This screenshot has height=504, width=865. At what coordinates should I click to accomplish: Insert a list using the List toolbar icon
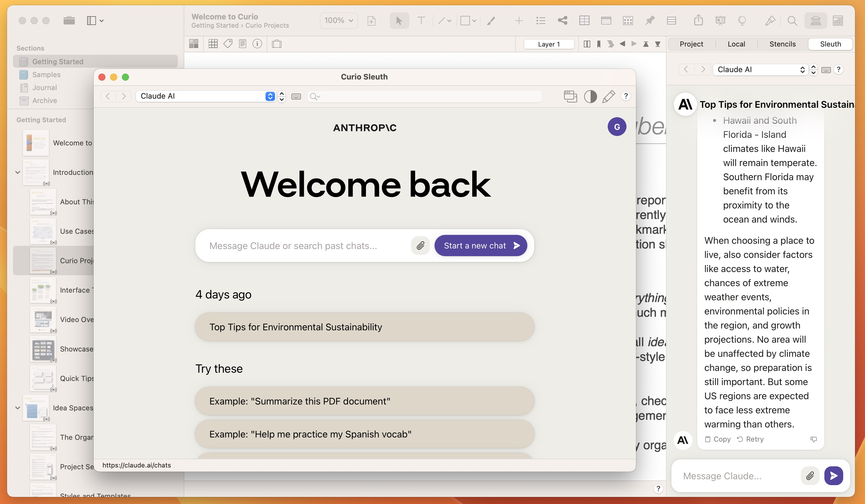click(x=541, y=21)
